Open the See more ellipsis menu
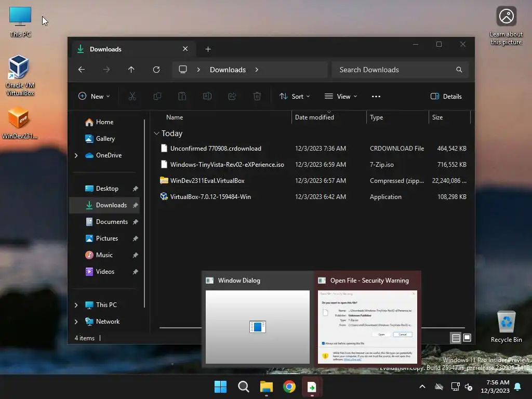Image resolution: width=532 pixels, height=399 pixels. point(376,96)
